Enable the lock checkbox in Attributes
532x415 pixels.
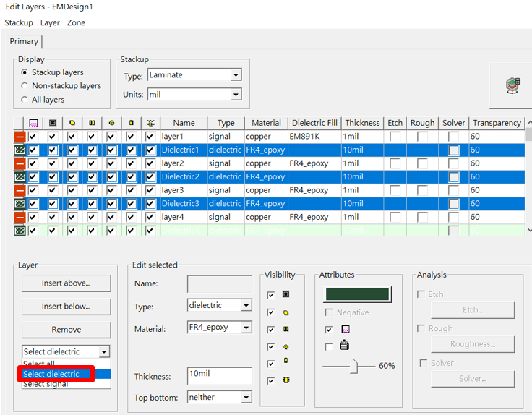click(328, 347)
